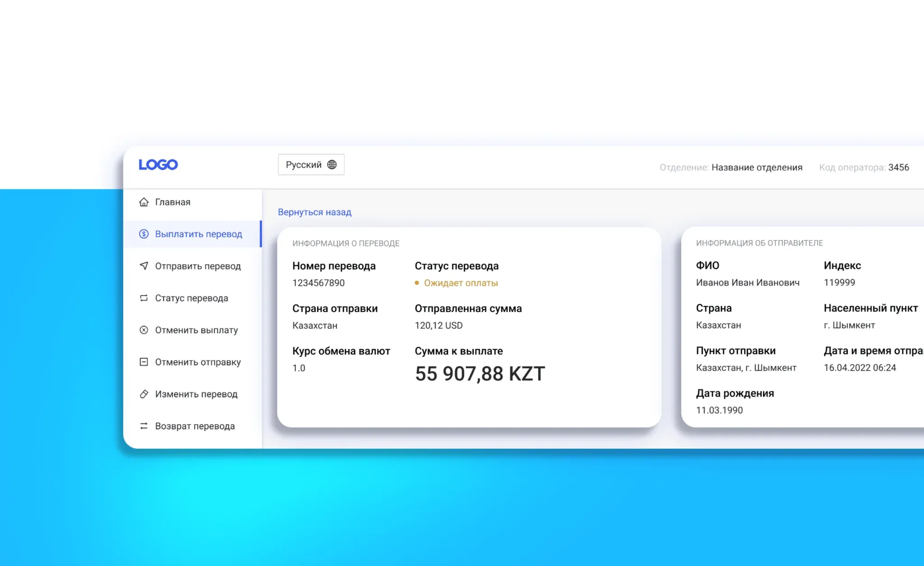Open the Главная menu item

pos(173,202)
